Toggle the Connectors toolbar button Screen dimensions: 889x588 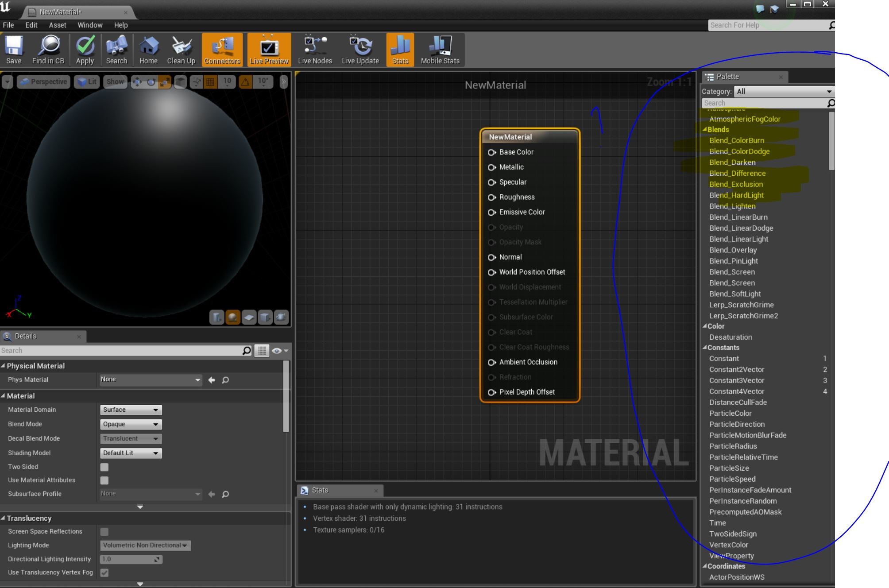[x=222, y=50]
